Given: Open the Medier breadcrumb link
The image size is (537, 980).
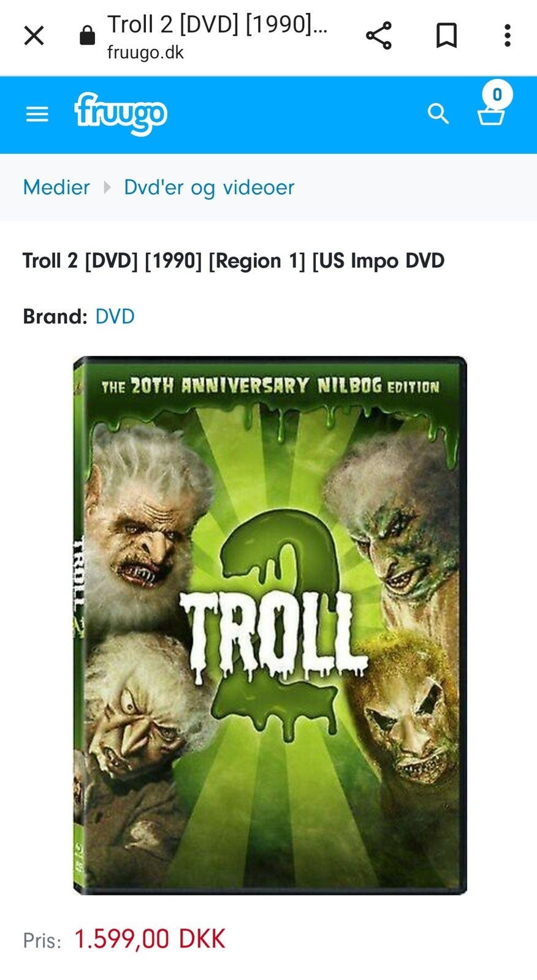Looking at the screenshot, I should pos(56,187).
